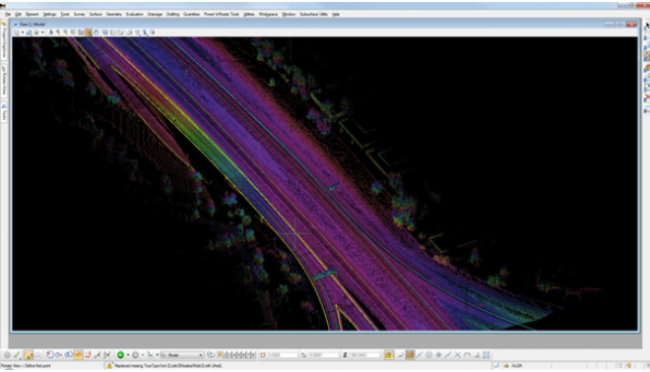Toggle the highlighted keypoint snap button

coord(410,355)
